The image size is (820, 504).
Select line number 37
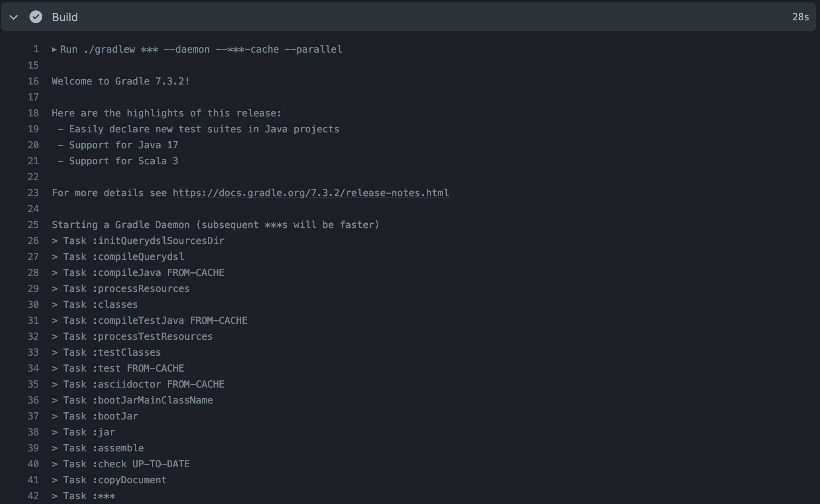click(33, 416)
